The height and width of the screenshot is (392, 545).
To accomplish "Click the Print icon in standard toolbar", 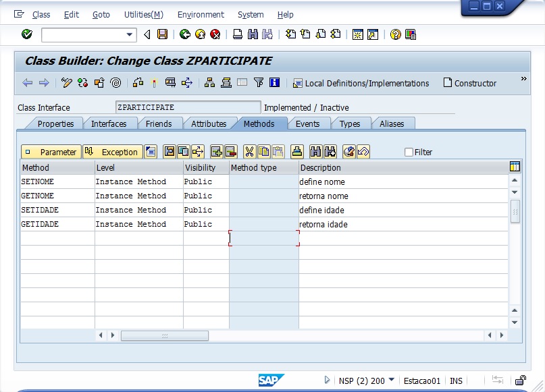I will click(238, 34).
